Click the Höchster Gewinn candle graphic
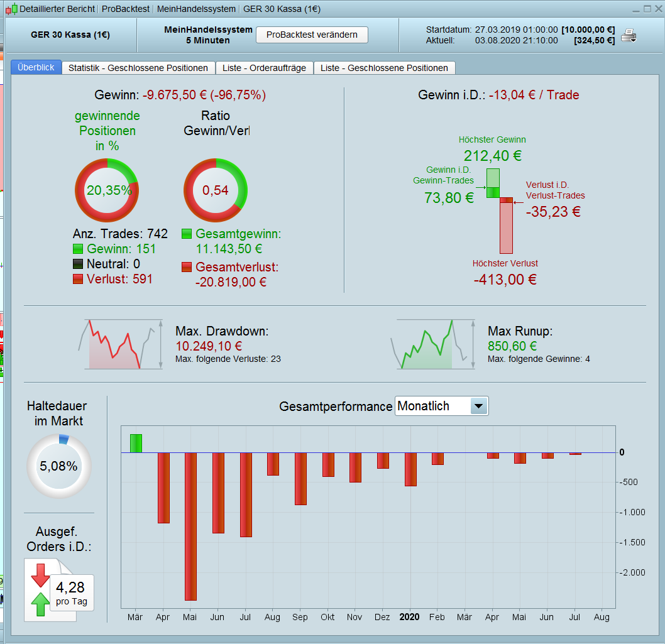The width and height of the screenshot is (665, 644). point(493,183)
